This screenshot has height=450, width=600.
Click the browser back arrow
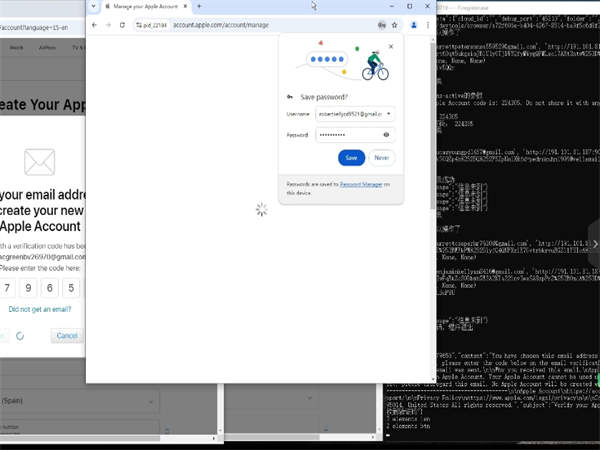(94, 24)
